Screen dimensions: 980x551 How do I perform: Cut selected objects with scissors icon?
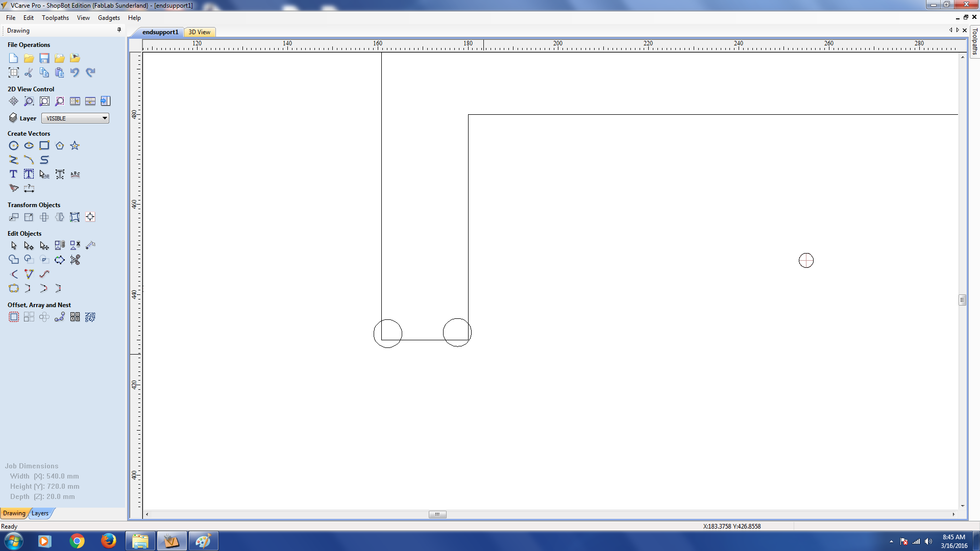point(29,72)
